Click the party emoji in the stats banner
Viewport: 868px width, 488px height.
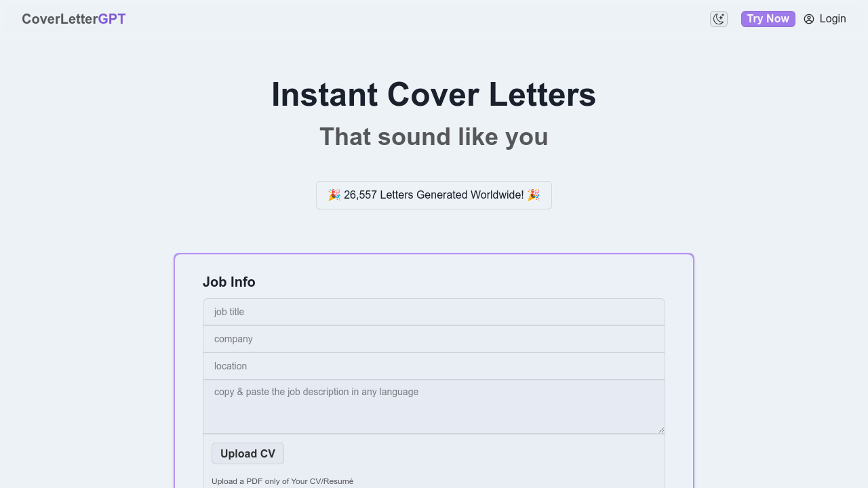334,195
